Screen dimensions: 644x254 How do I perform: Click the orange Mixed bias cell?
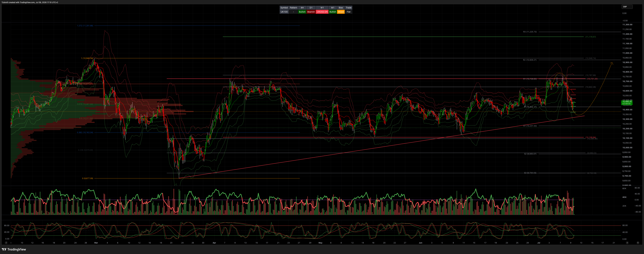(341, 12)
